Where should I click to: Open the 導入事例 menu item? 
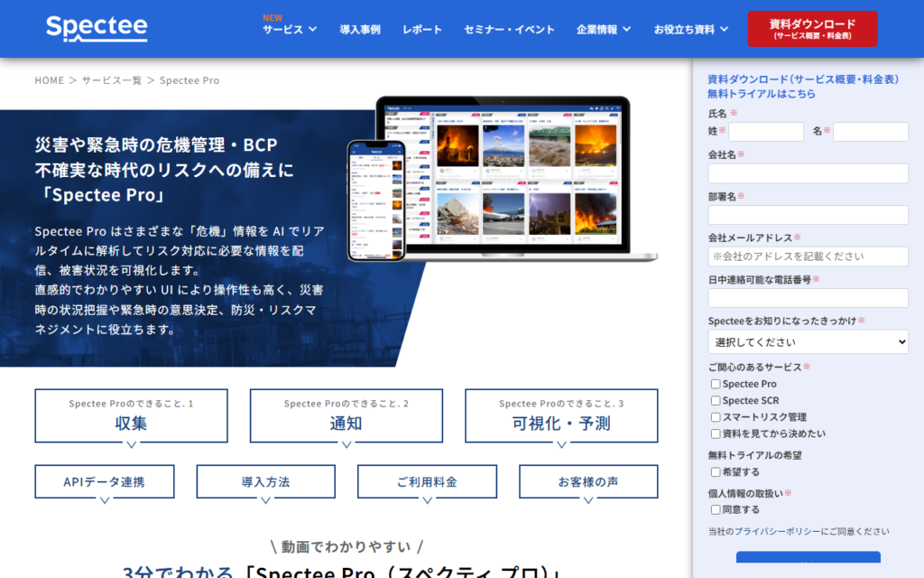[x=360, y=29]
